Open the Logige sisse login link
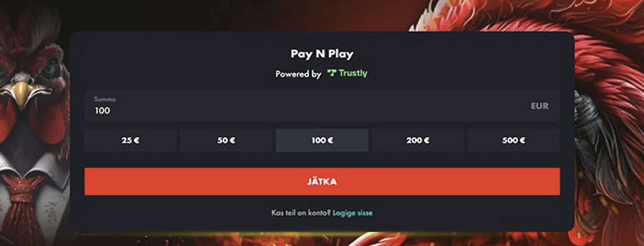The width and height of the screenshot is (644, 246). click(x=352, y=213)
